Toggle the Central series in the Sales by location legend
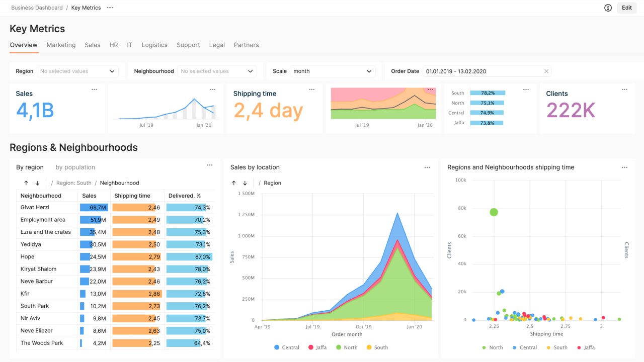The height and width of the screenshot is (362, 644). [x=287, y=347]
